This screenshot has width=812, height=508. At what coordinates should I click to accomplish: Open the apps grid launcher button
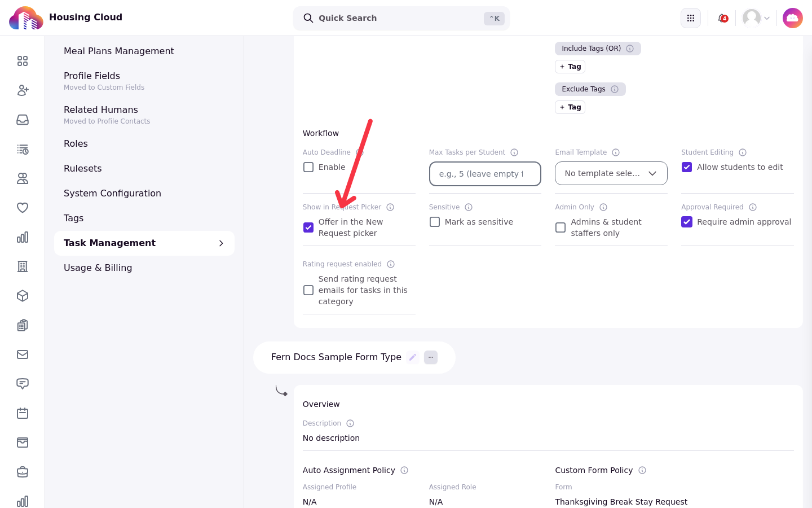click(691, 18)
